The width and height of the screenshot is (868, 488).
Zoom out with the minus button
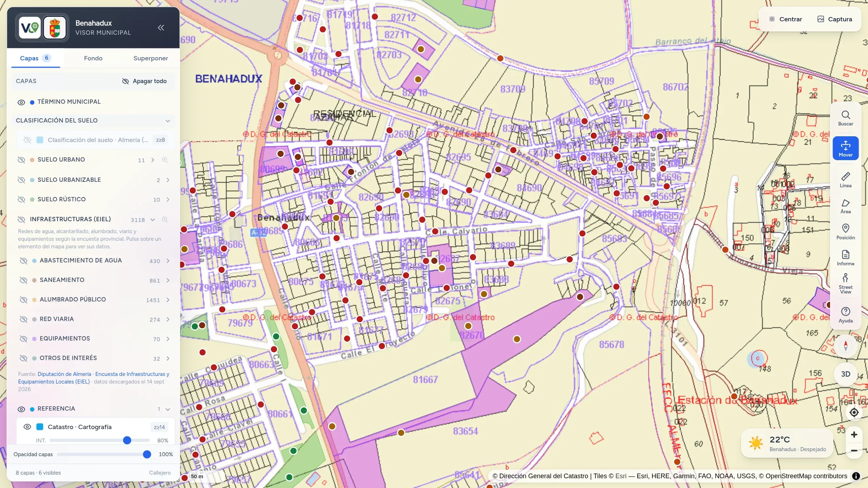pyautogui.click(x=854, y=450)
